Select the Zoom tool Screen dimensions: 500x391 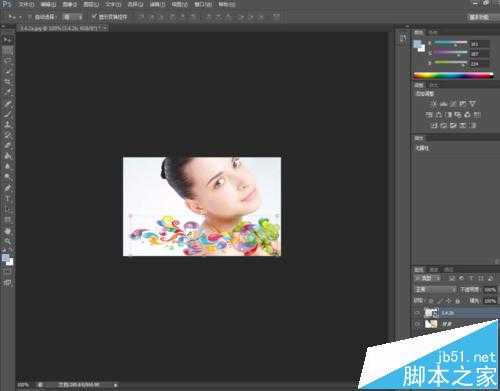click(x=7, y=241)
